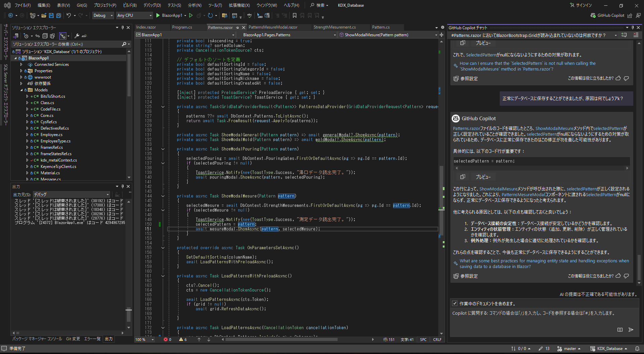This screenshot has height=354, width=644.
Task: Toggle auto-hide pin on the Copilot chat panel
Action: pos(633,28)
